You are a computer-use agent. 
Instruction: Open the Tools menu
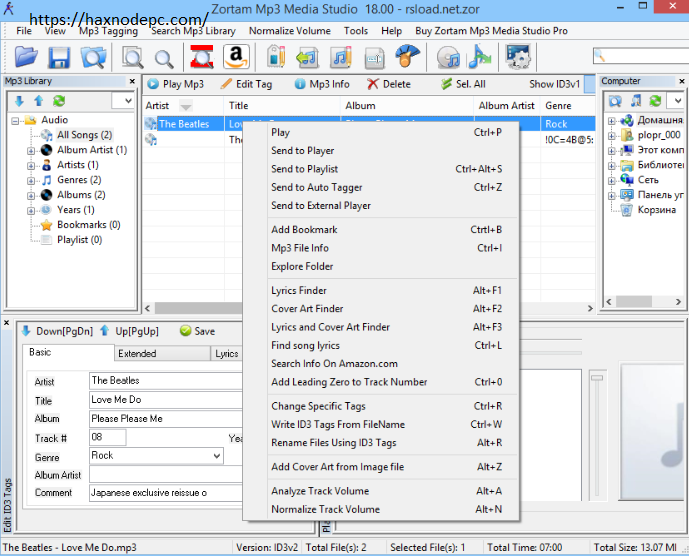pyautogui.click(x=355, y=31)
